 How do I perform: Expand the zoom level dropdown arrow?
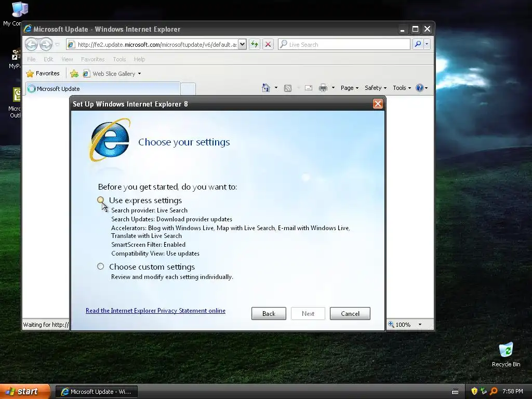(420, 325)
